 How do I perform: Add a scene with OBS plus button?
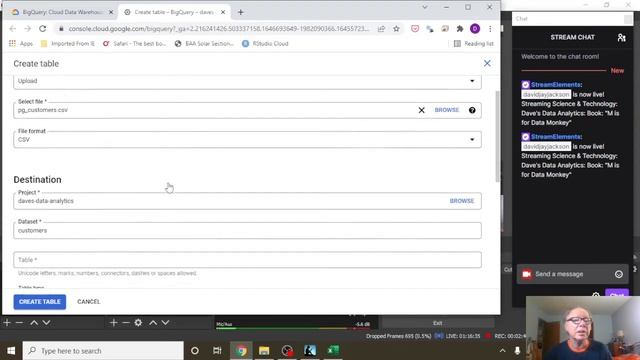pyautogui.click(x=7, y=323)
